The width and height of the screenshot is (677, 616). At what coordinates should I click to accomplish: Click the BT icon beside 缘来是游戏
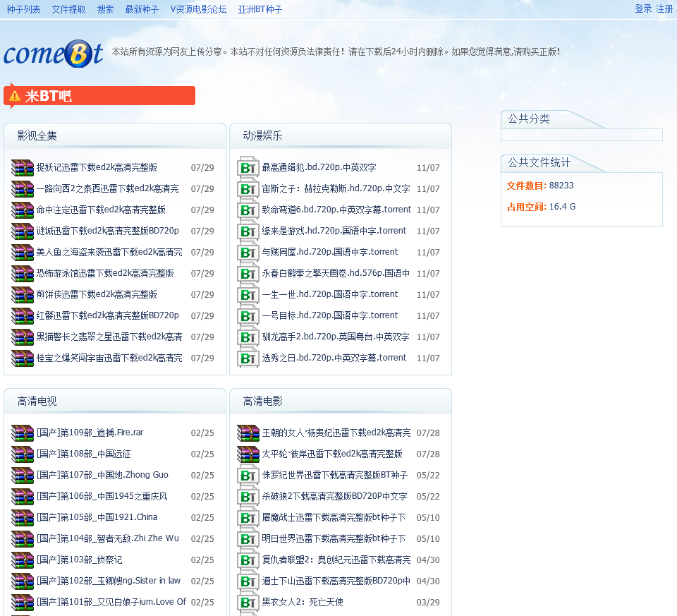click(248, 231)
